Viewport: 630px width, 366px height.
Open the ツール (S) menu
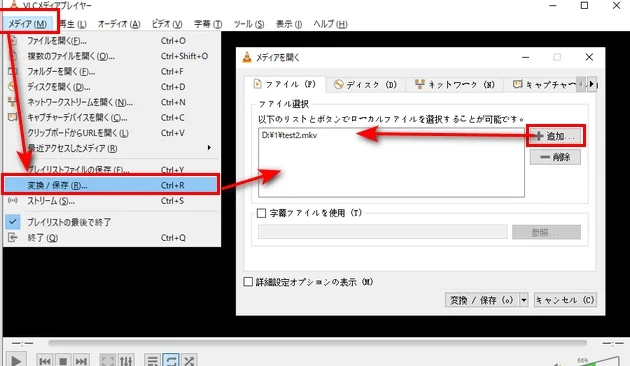249,24
